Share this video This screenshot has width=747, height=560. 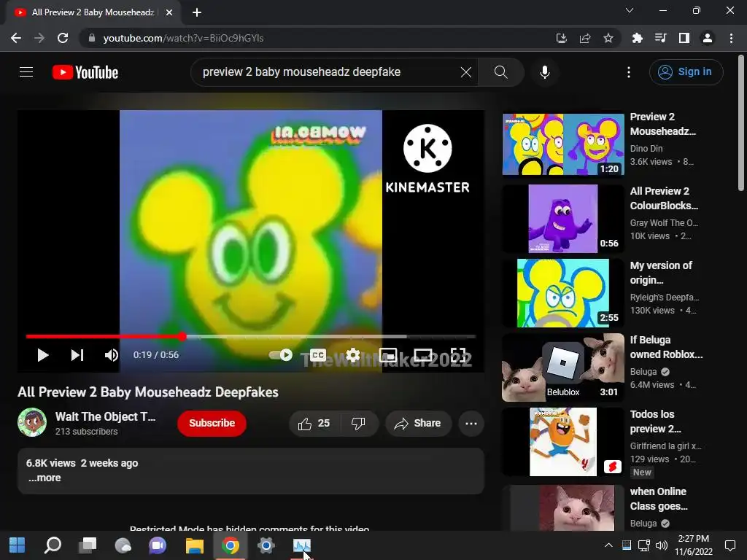point(418,424)
